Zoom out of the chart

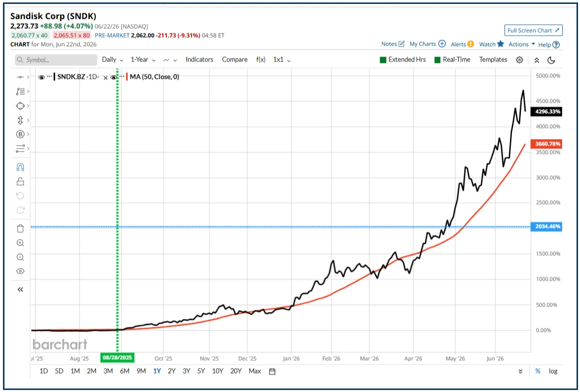[20, 257]
